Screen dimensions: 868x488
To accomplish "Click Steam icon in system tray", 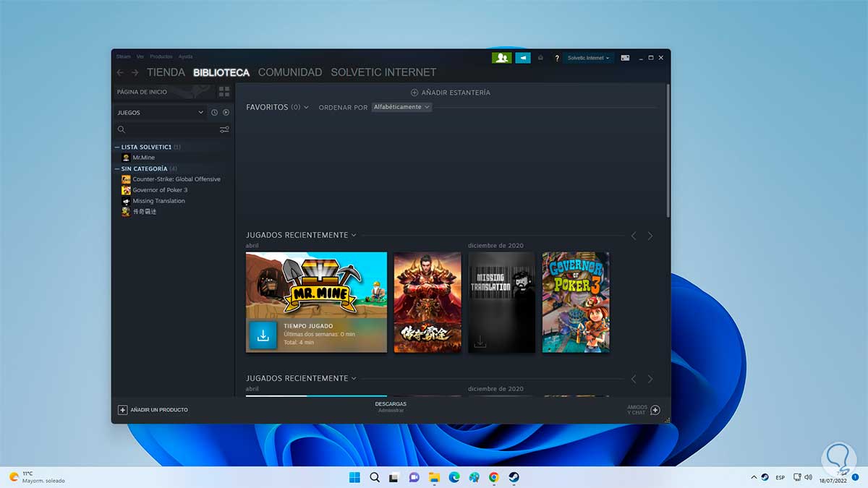I will tap(765, 477).
